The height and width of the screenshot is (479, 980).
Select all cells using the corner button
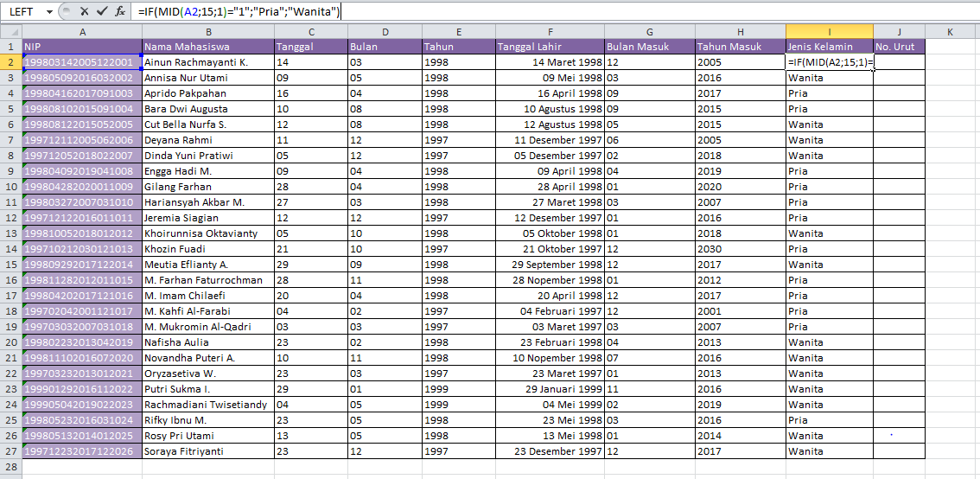pos(10,31)
